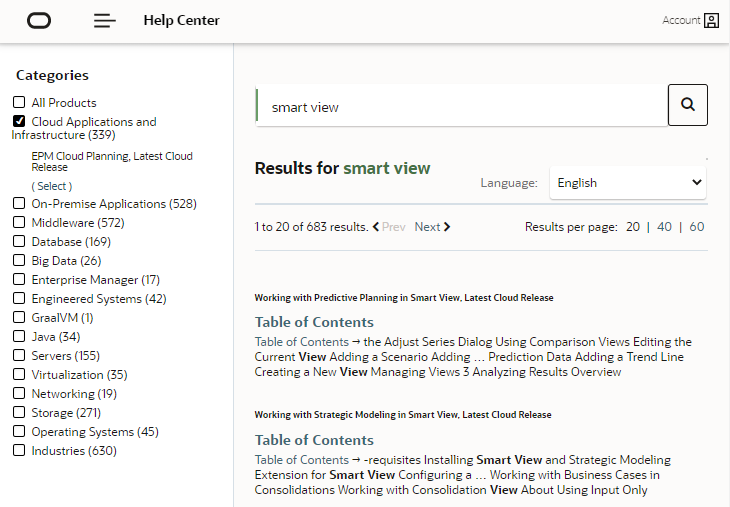Viewport: 730px width, 507px height.
Task: Select the Java category checkbox
Action: [19, 337]
